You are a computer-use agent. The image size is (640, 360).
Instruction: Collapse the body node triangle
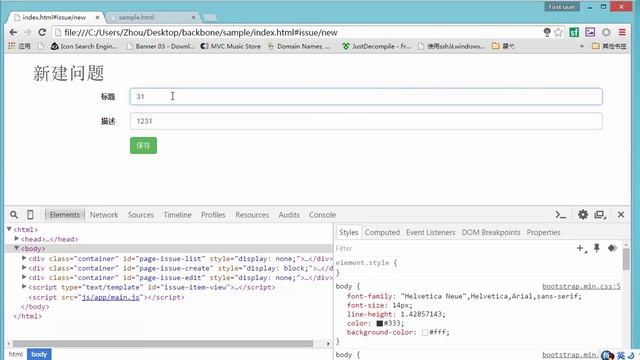point(17,248)
